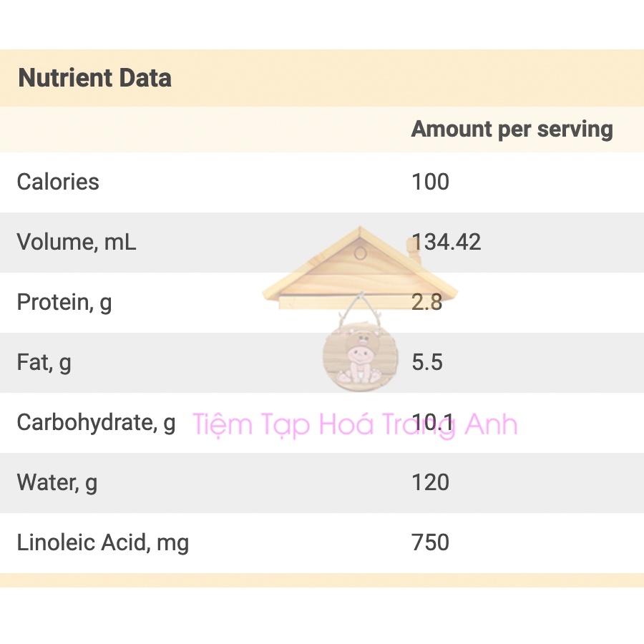
Task: Click the Nutrient Data table title
Action: click(94, 78)
